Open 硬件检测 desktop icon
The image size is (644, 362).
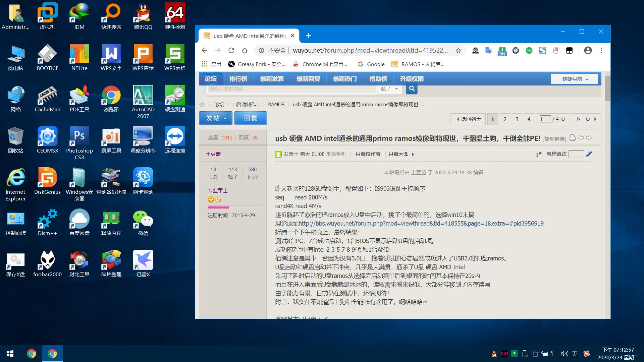[x=175, y=16]
